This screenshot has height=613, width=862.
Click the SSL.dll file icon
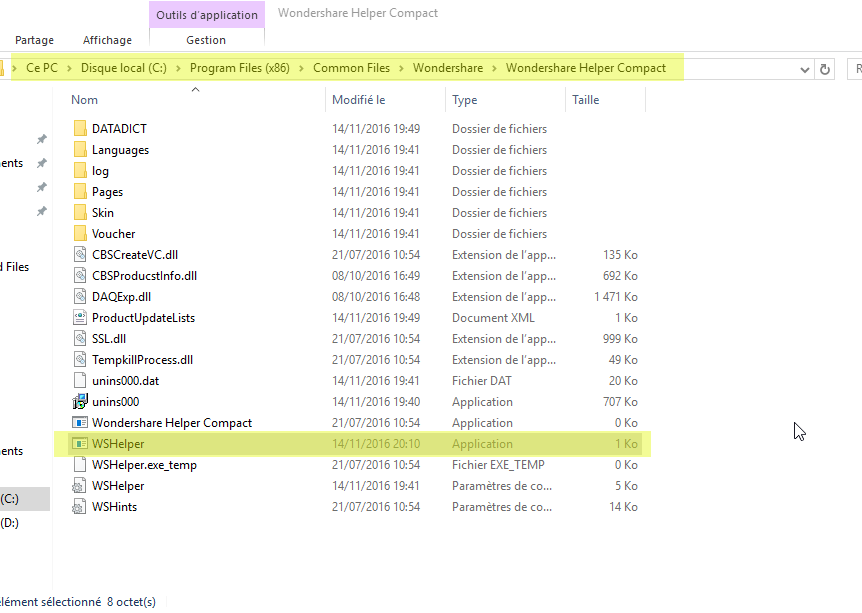pos(80,339)
